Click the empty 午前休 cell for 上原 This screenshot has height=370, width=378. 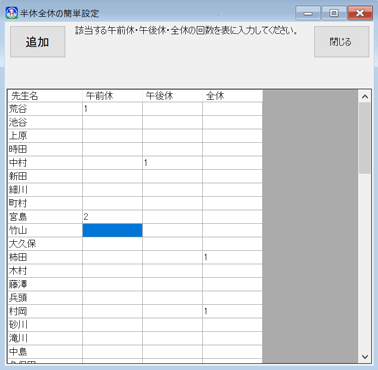(x=112, y=136)
